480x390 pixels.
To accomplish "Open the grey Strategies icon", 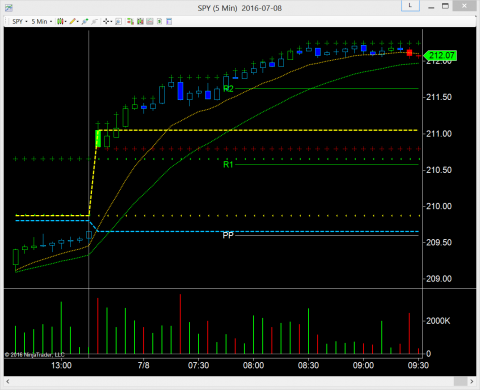I will (x=150, y=22).
